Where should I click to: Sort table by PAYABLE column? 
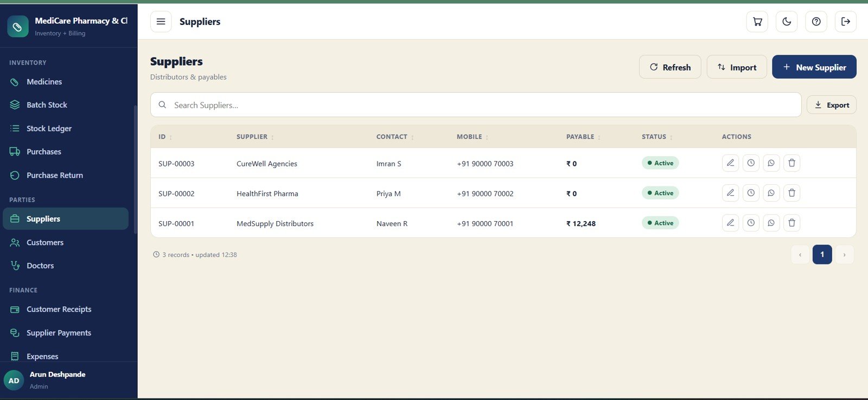coord(583,137)
